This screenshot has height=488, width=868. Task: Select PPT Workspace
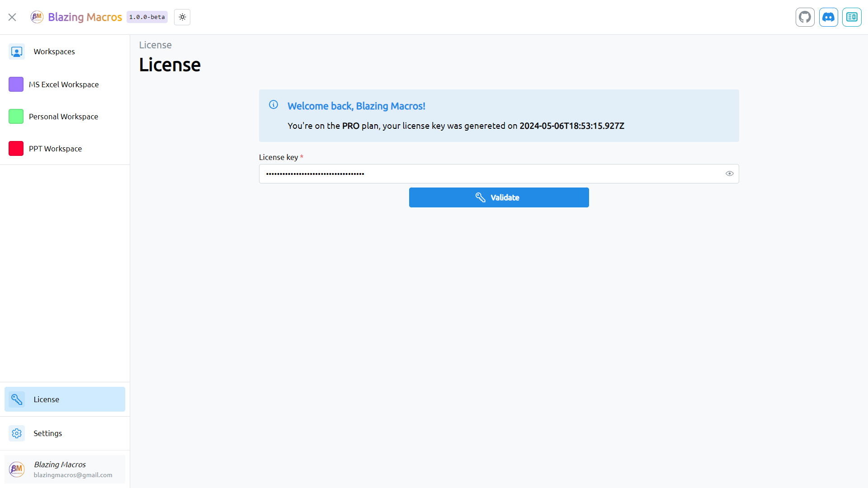point(65,149)
